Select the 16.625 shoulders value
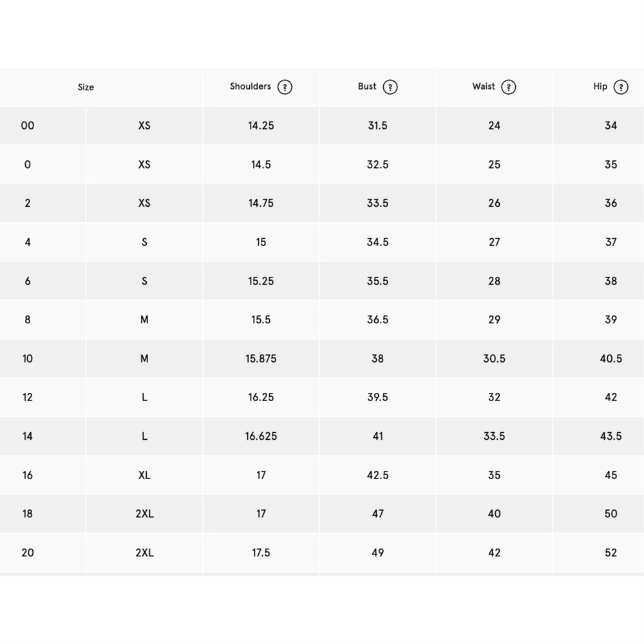 [x=261, y=436]
